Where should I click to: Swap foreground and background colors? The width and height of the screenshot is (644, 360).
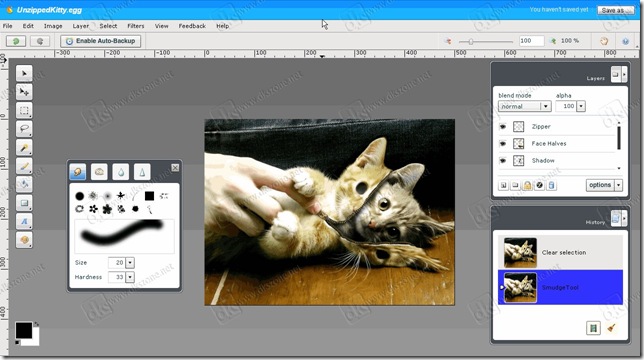[x=36, y=324]
